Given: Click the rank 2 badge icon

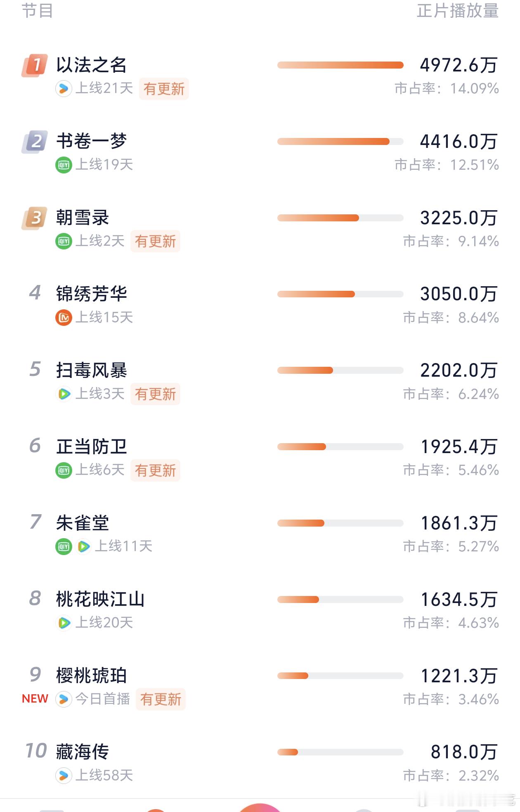Looking at the screenshot, I should pos(35,142).
